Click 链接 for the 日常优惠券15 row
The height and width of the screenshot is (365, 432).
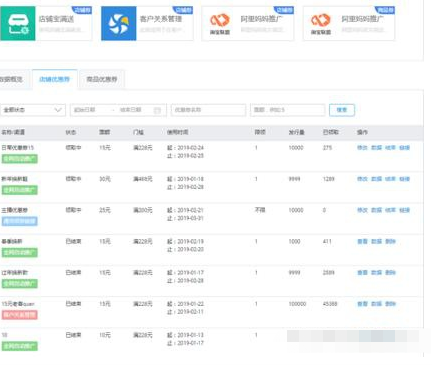click(404, 148)
